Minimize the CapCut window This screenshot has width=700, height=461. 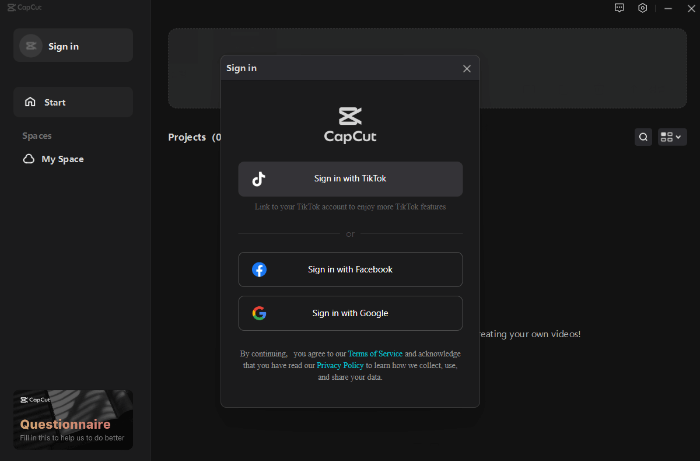point(668,8)
